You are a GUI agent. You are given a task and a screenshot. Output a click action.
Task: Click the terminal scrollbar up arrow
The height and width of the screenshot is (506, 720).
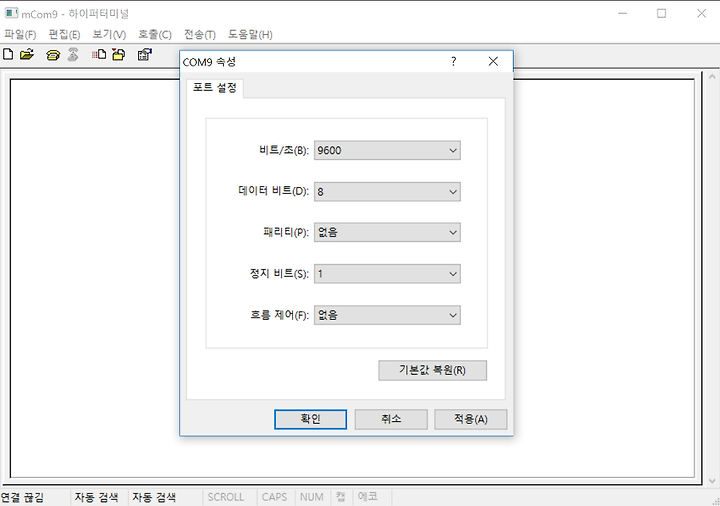tap(712, 77)
